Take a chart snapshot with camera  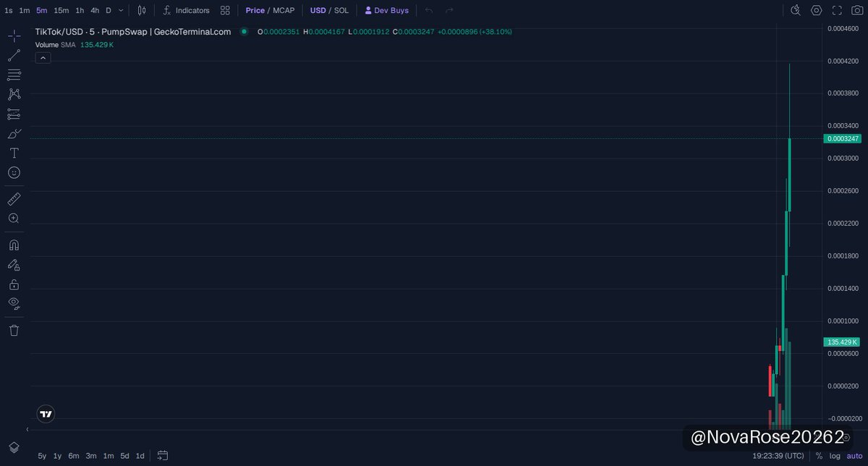pyautogui.click(x=857, y=10)
